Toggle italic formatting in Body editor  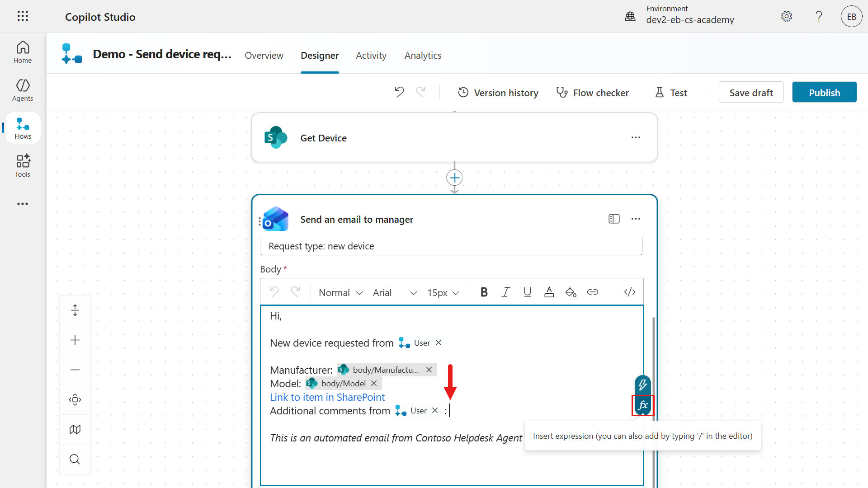[x=505, y=292]
